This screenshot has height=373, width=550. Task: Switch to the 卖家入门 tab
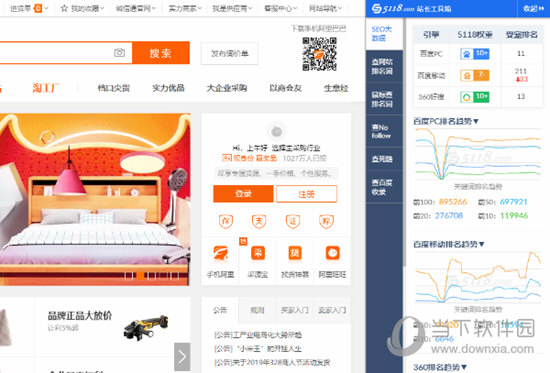pyautogui.click(x=332, y=310)
